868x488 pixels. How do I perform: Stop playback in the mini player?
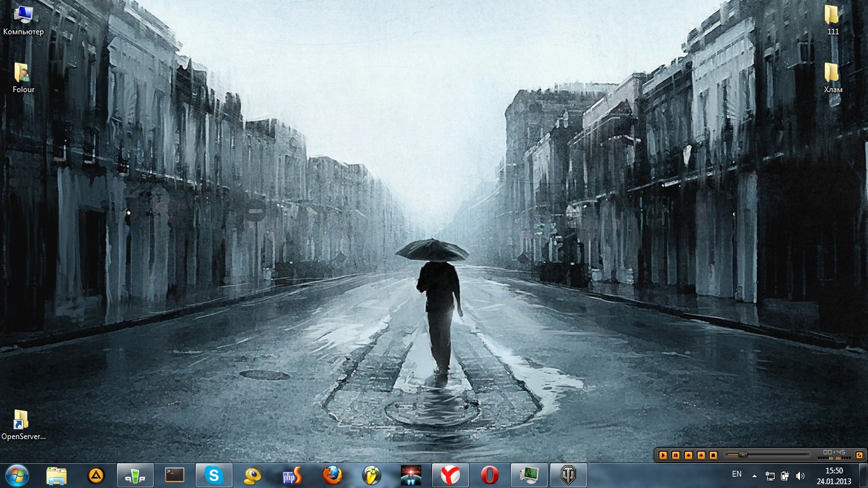[714, 455]
